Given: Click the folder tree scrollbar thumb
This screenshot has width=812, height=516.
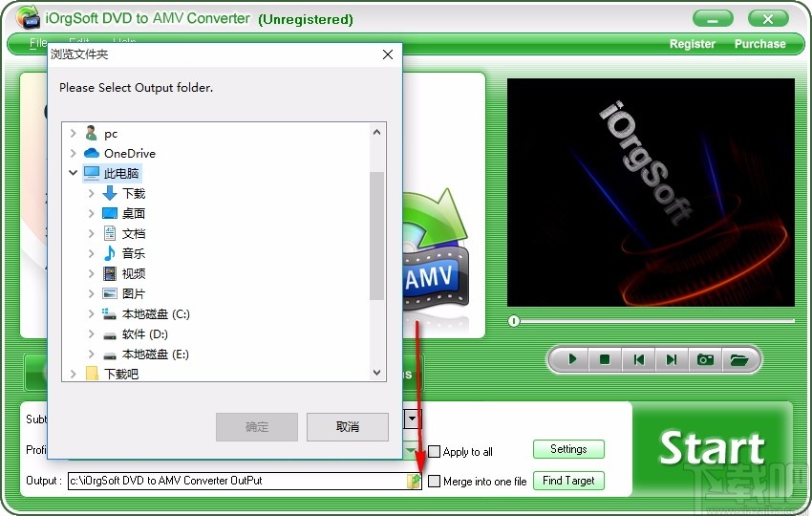Looking at the screenshot, I should pyautogui.click(x=377, y=236).
